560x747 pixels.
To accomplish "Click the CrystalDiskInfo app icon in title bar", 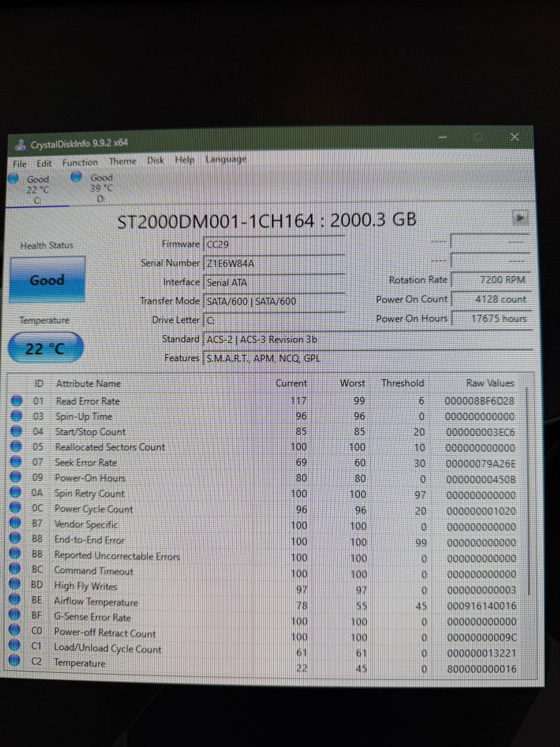I will coord(20,144).
